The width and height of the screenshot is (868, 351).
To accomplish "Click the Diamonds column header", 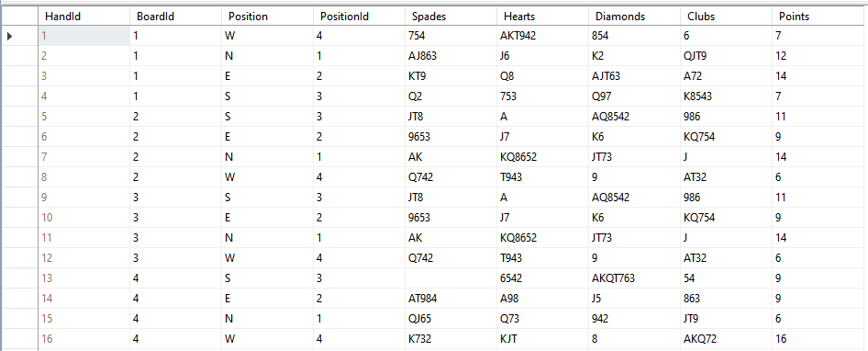I will click(634, 17).
